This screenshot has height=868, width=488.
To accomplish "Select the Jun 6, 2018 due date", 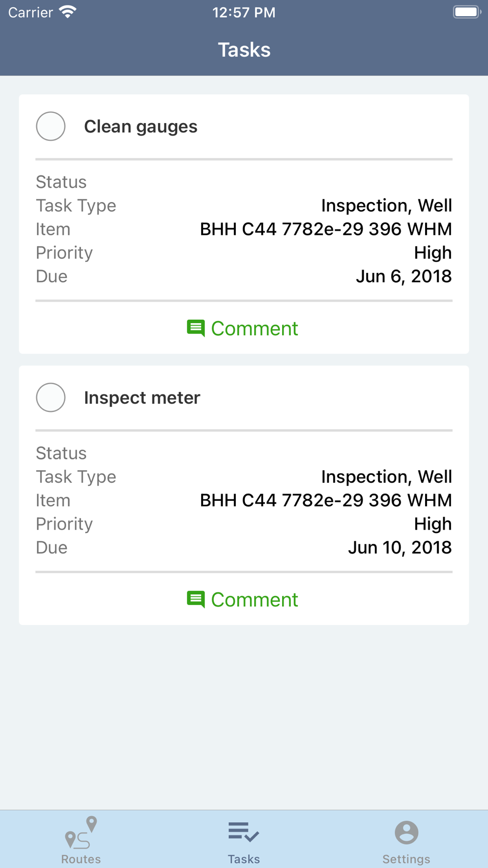I will (x=404, y=276).
